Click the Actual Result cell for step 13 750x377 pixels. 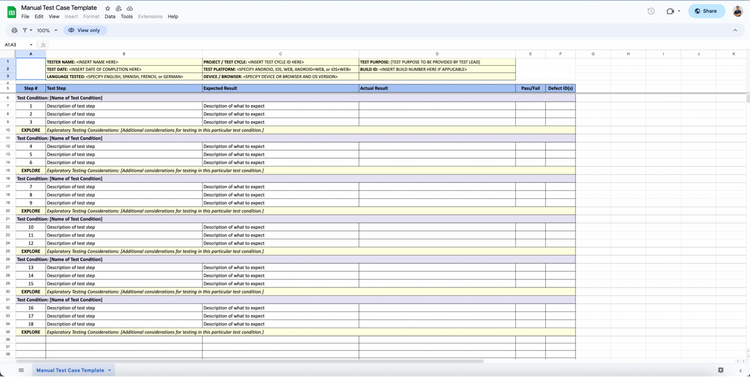click(437, 267)
